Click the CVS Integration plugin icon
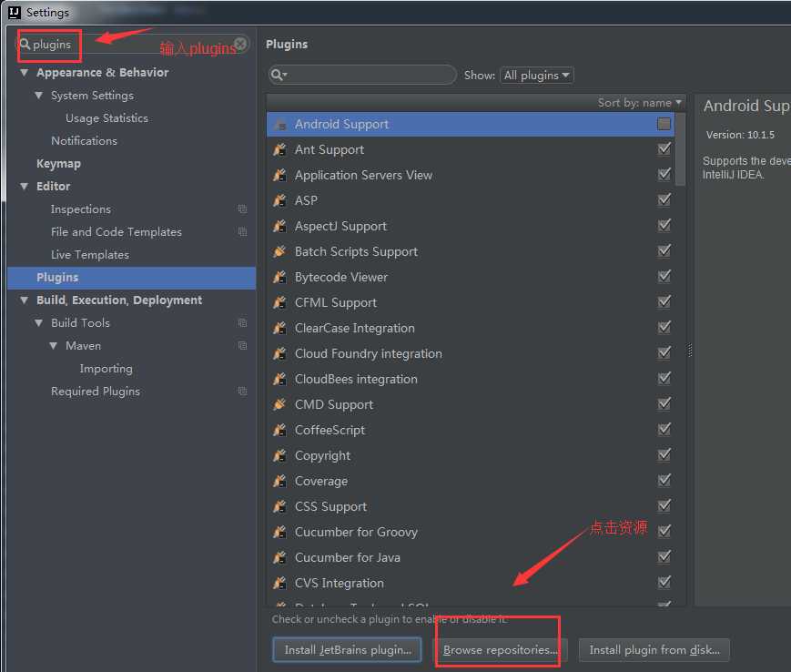791x672 pixels. (x=279, y=583)
